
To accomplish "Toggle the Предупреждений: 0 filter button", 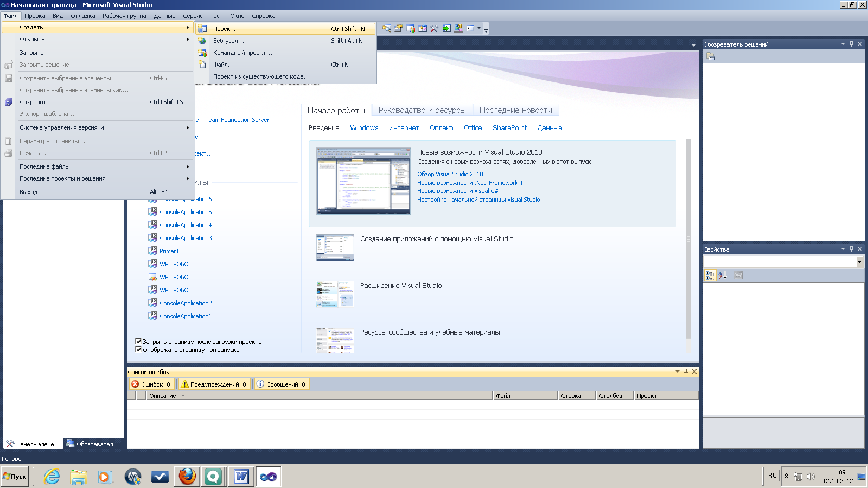I will [x=214, y=384].
